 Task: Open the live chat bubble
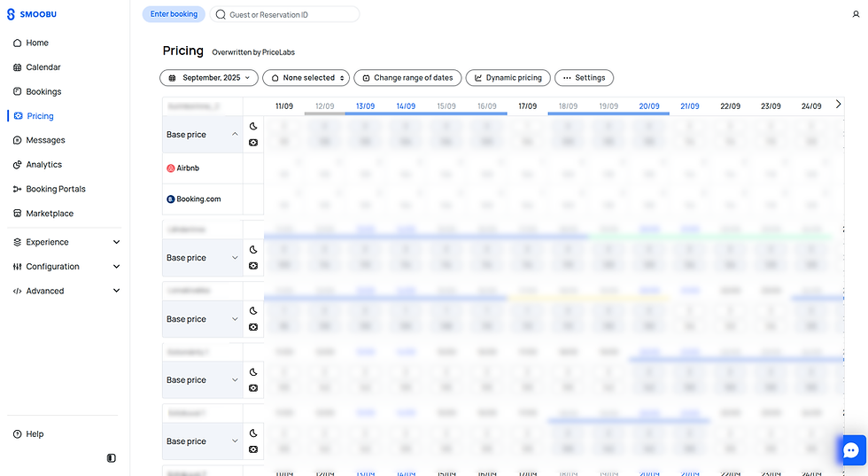pyautogui.click(x=851, y=450)
